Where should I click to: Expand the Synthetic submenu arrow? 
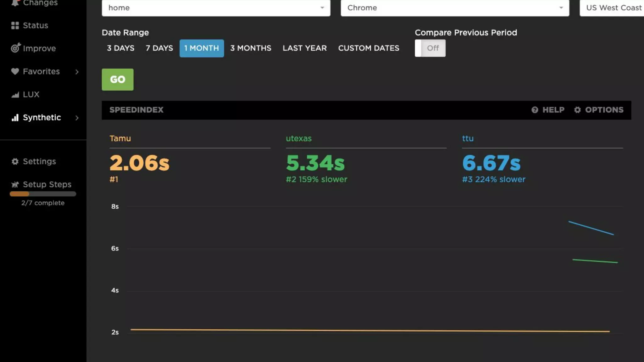[77, 118]
